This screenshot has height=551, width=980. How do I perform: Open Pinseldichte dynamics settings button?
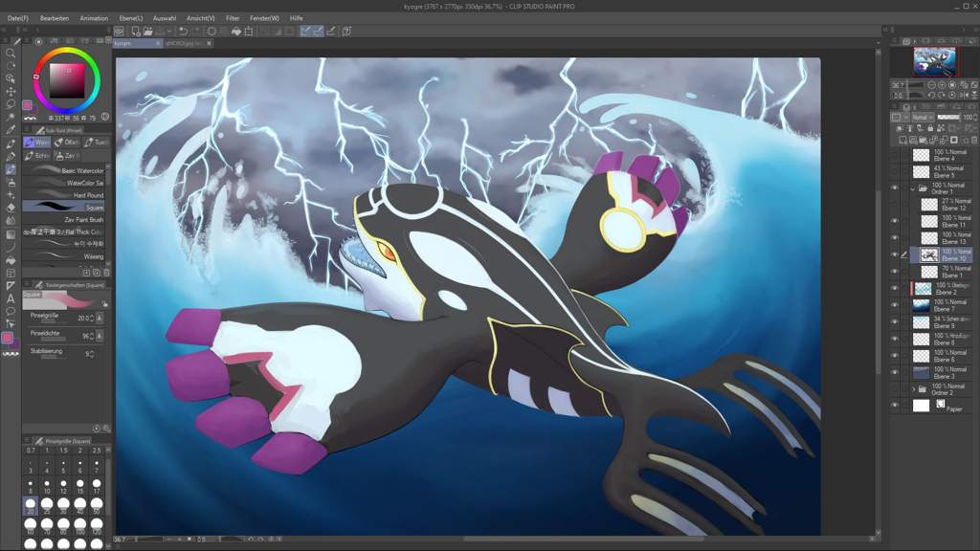pyautogui.click(x=100, y=336)
